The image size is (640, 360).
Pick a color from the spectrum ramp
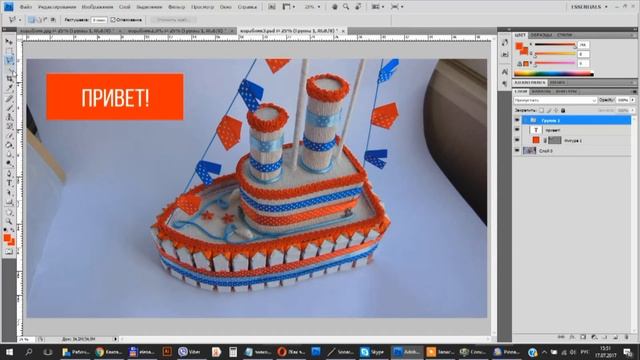tap(553, 74)
